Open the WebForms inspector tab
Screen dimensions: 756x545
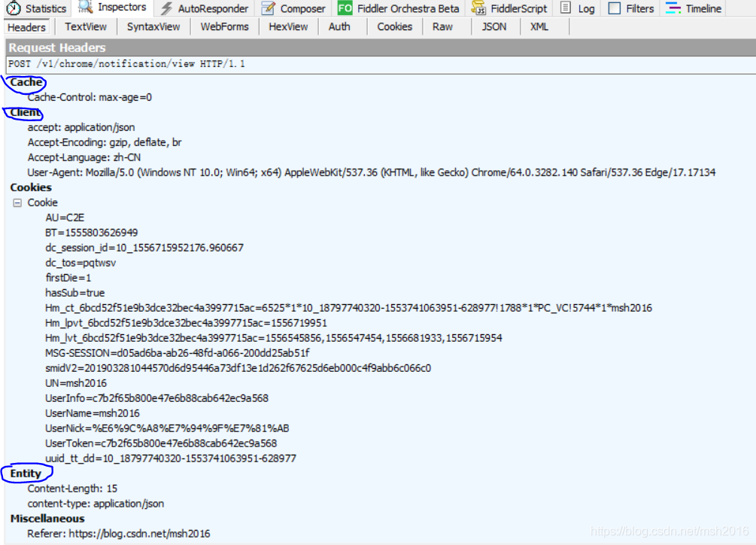[x=225, y=27]
